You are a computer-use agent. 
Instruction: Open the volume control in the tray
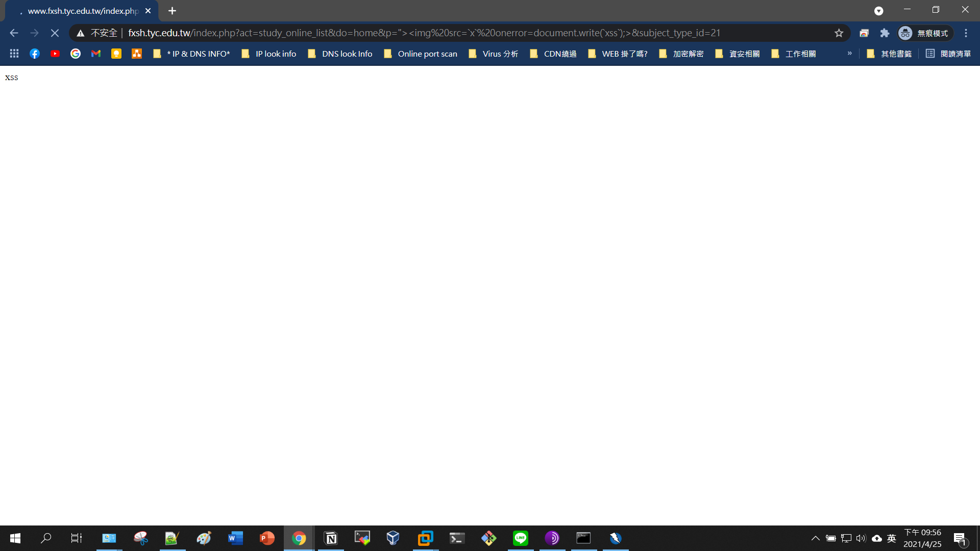pos(861,538)
